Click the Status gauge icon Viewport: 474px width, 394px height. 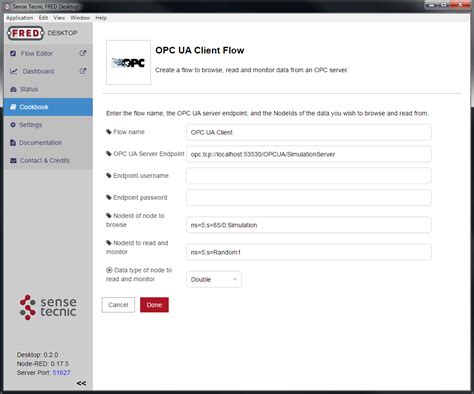[x=13, y=89]
